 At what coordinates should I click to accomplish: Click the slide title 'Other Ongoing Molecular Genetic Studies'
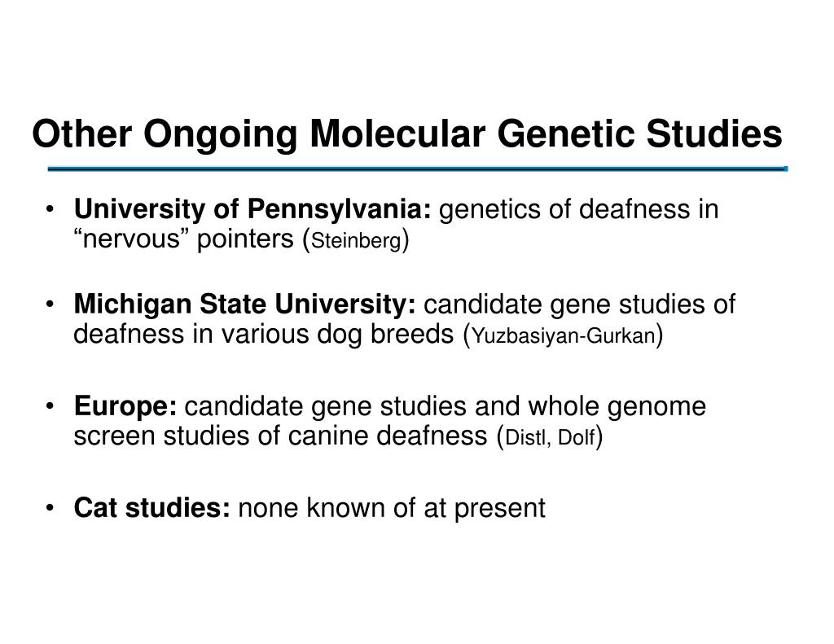(x=407, y=134)
